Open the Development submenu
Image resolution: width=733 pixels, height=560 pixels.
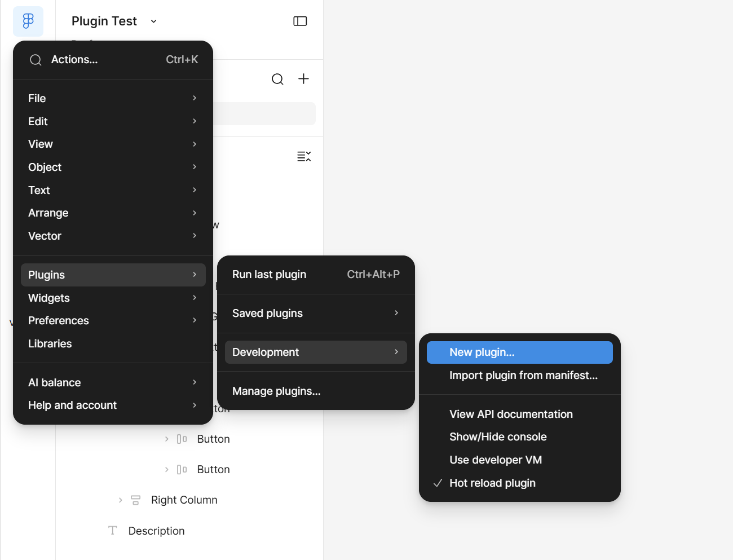pos(316,352)
